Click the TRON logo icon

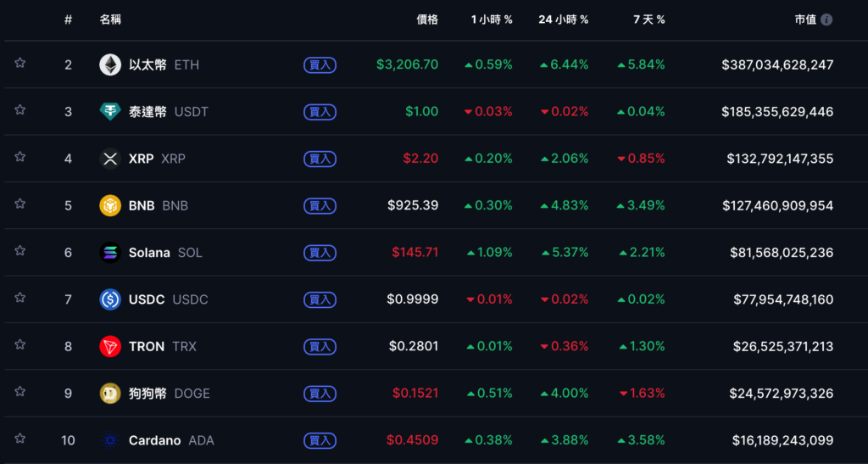(110, 346)
